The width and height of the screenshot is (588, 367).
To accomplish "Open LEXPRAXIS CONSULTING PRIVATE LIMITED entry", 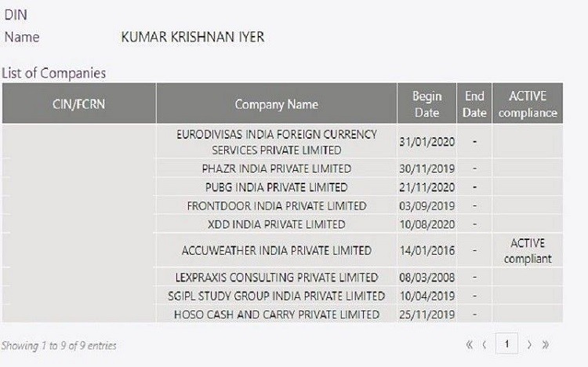I will (x=277, y=278).
